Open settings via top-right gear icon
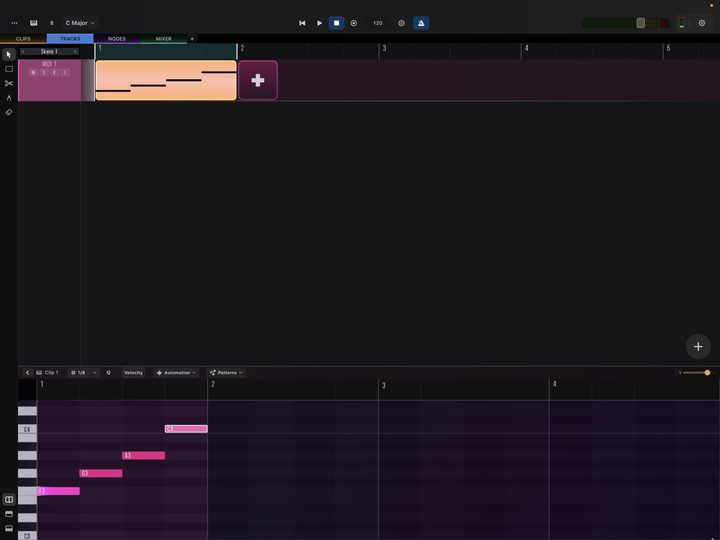The width and height of the screenshot is (720, 540). pyautogui.click(x=702, y=23)
